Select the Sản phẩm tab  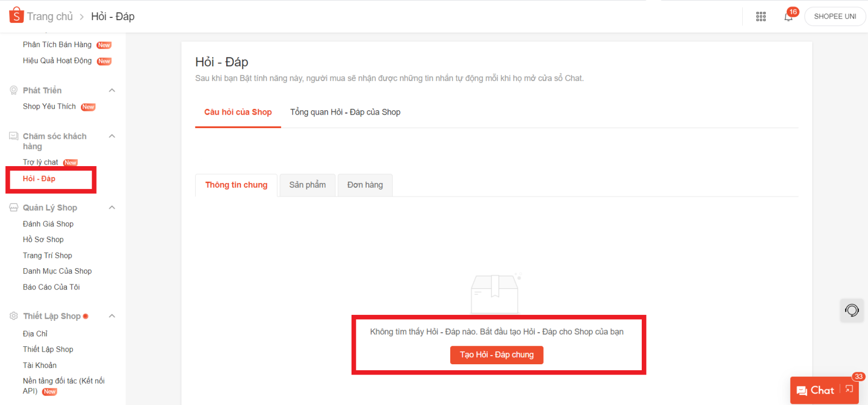click(307, 185)
